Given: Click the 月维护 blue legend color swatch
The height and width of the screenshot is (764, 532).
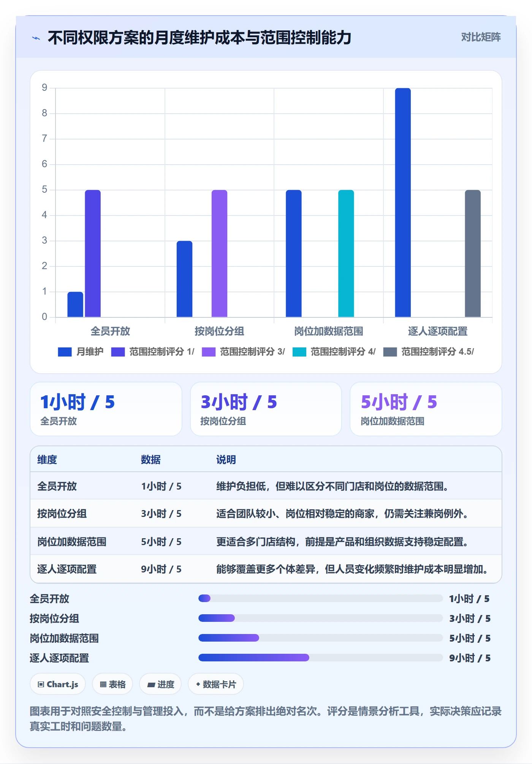Looking at the screenshot, I should tap(65, 352).
